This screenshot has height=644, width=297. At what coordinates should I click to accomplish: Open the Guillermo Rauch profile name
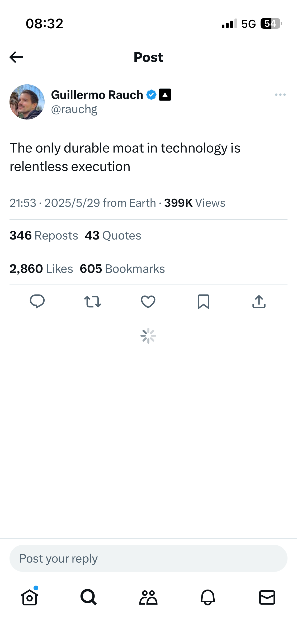(x=97, y=95)
